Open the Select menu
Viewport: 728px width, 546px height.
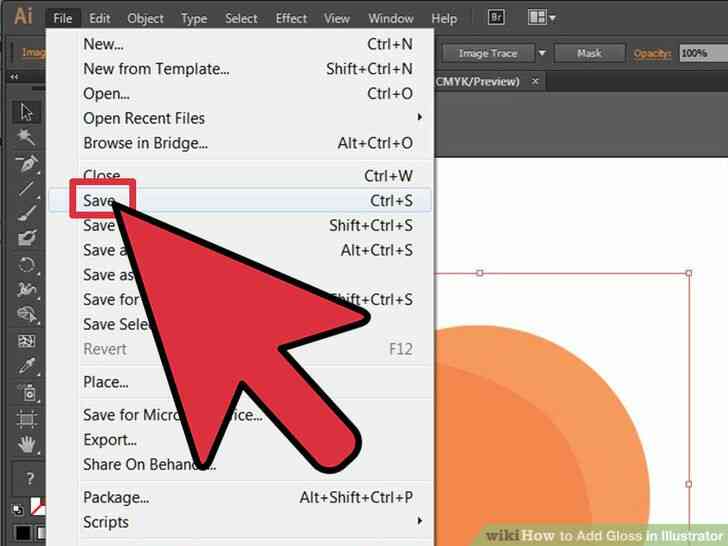point(241,19)
